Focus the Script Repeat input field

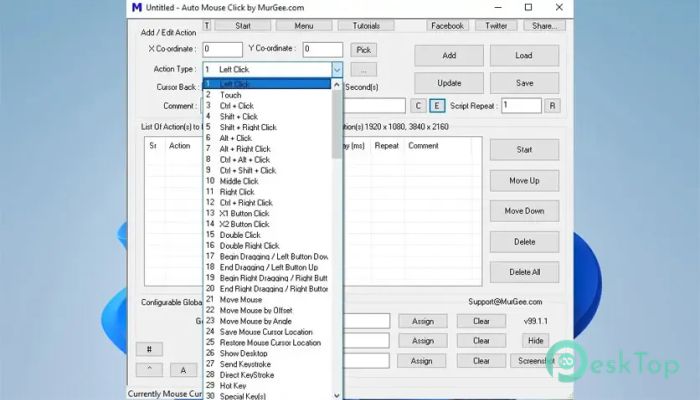click(x=521, y=106)
